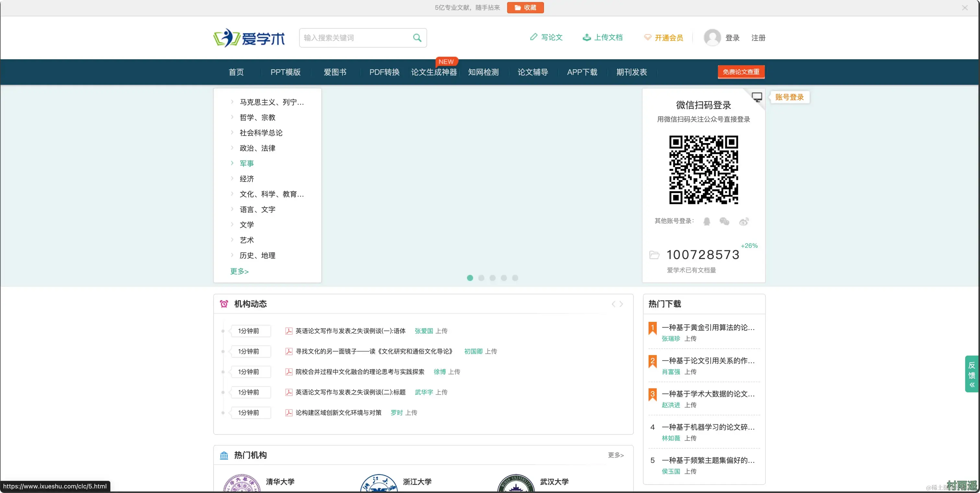Viewport: 980px width, 493px height.
Task: Select the third carousel dot
Action: pyautogui.click(x=492, y=278)
